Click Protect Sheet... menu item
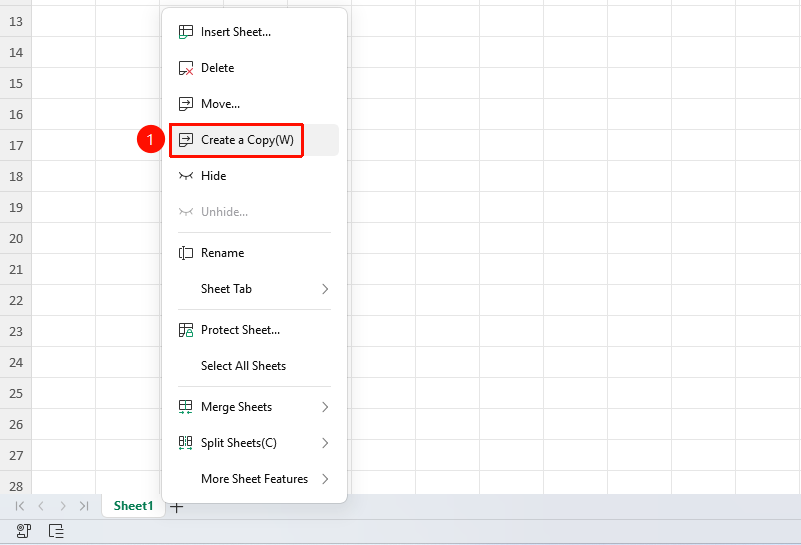This screenshot has height=545, width=801. pyautogui.click(x=254, y=330)
